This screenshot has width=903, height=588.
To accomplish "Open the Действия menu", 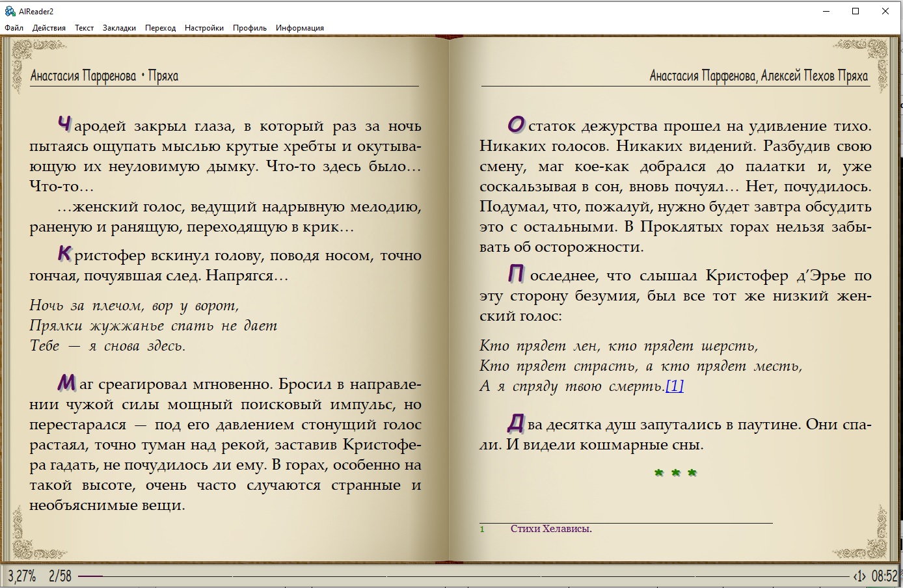I will (x=49, y=28).
